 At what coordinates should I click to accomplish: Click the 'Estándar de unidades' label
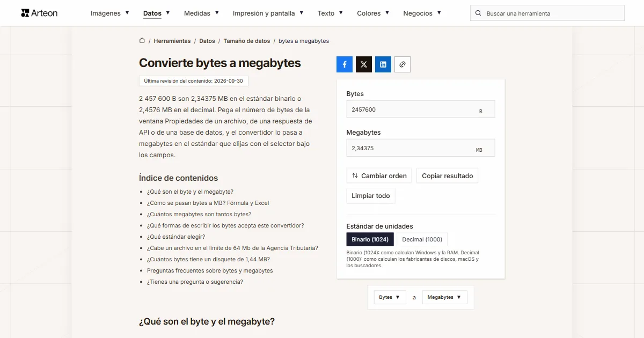[380, 226]
